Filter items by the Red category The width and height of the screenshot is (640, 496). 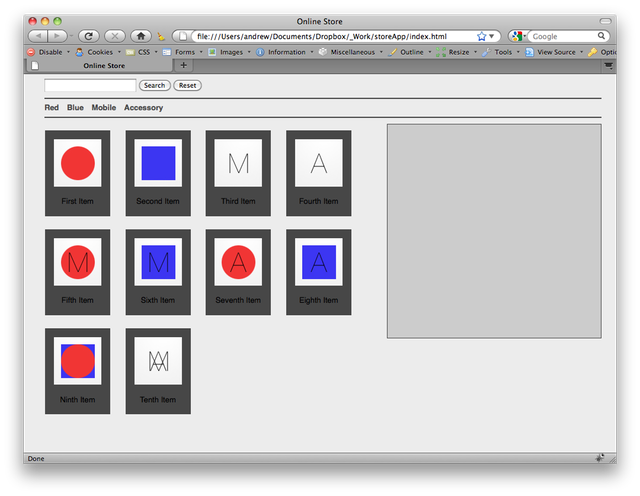tap(52, 108)
